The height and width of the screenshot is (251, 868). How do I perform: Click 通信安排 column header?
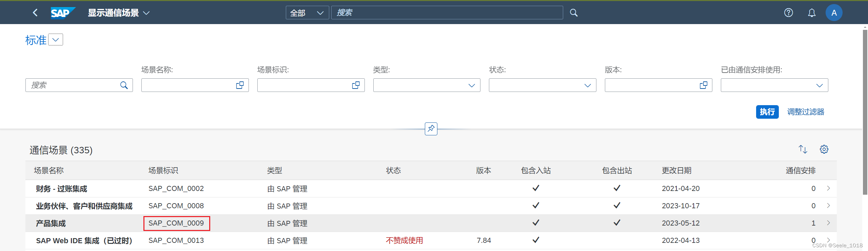(x=801, y=171)
